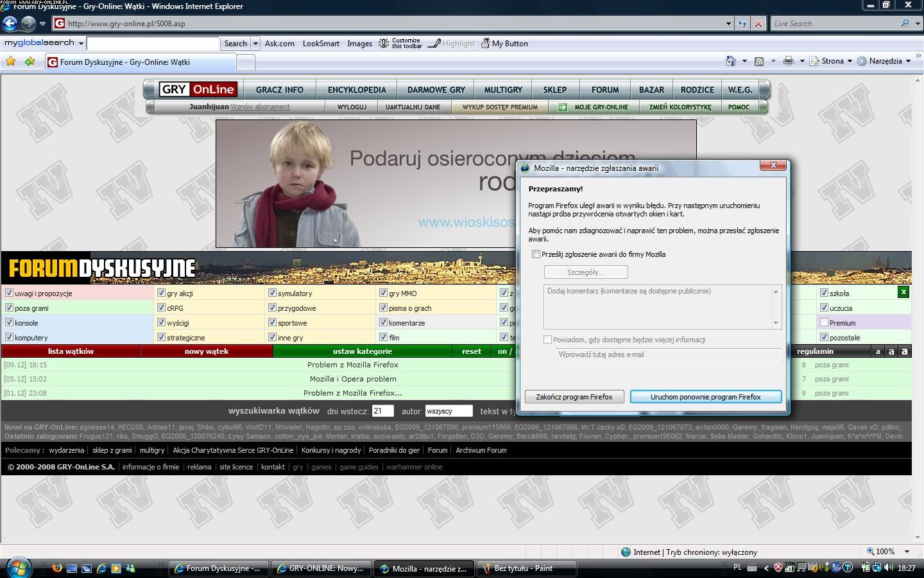The width and height of the screenshot is (924, 578).
Task: Launch Firefox from the quick launch bar
Action: [x=57, y=568]
